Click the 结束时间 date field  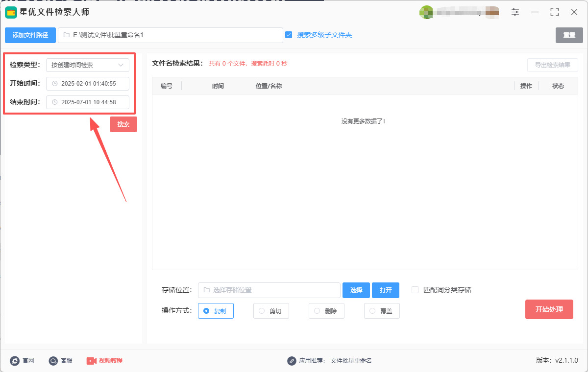click(88, 102)
